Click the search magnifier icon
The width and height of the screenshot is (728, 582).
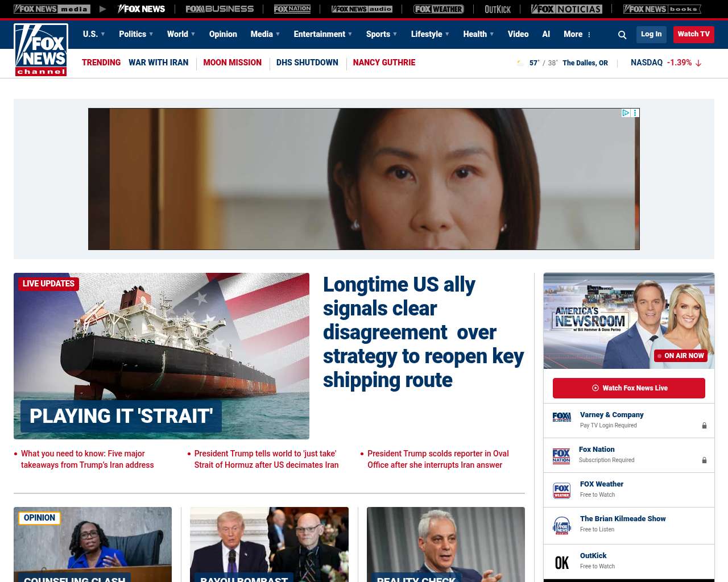(x=622, y=35)
